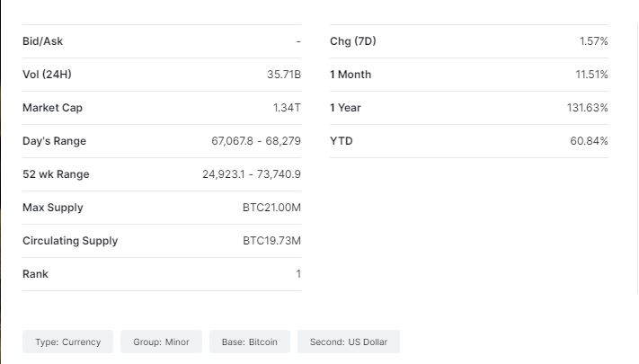Select the 52 wk Range label
Screen dimensions: 639x364
(x=56, y=174)
